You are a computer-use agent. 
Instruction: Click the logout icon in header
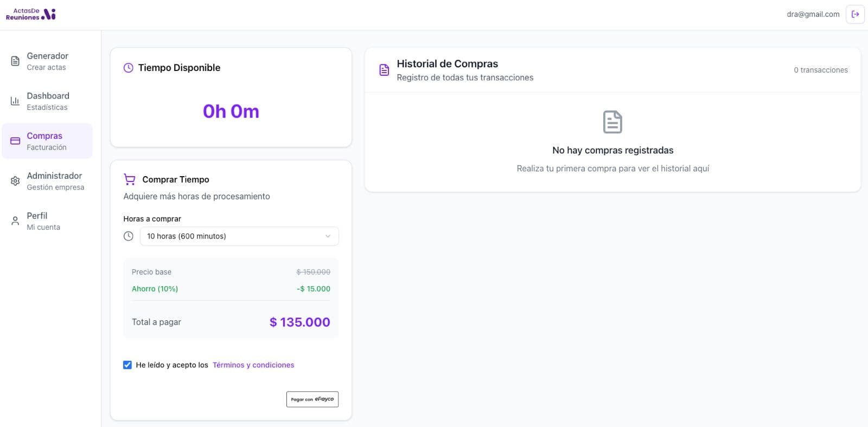pos(855,15)
